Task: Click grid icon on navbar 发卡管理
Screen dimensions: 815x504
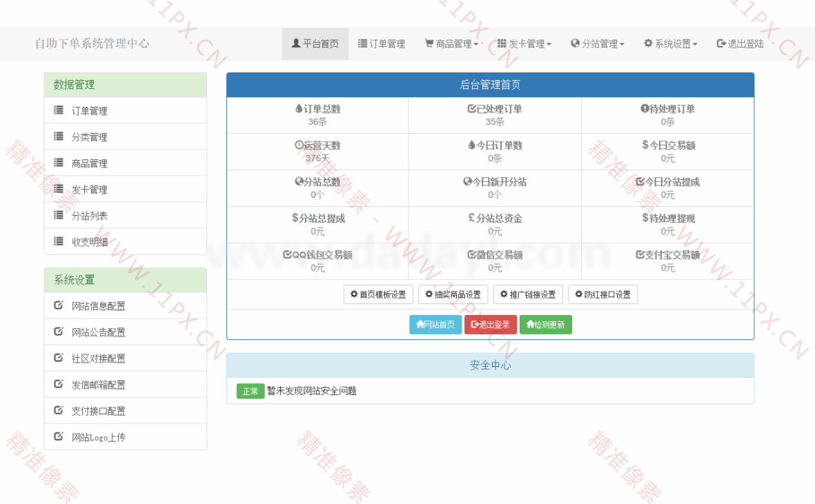Action: [x=502, y=43]
